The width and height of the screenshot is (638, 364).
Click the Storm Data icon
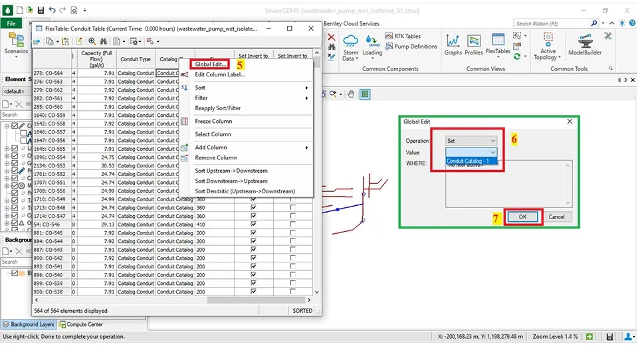pyautogui.click(x=350, y=47)
